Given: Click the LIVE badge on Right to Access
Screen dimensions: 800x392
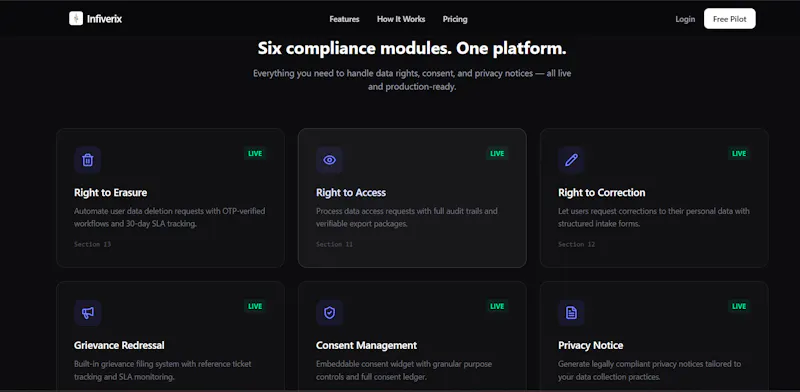Looking at the screenshot, I should 497,153.
